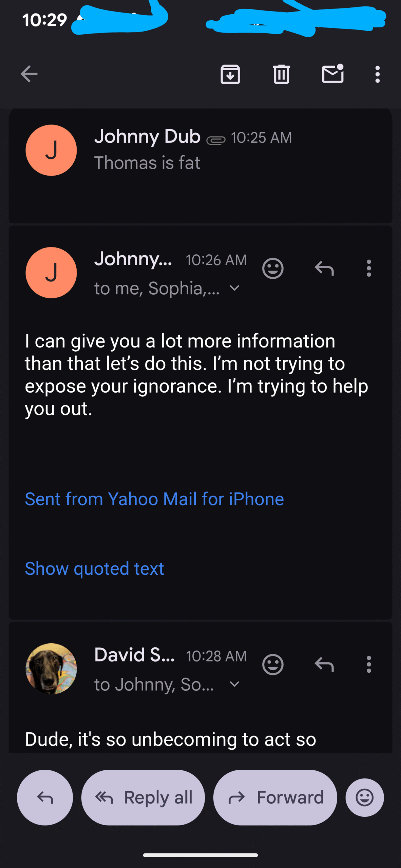Delete the conversation with trash icon

coord(281,74)
